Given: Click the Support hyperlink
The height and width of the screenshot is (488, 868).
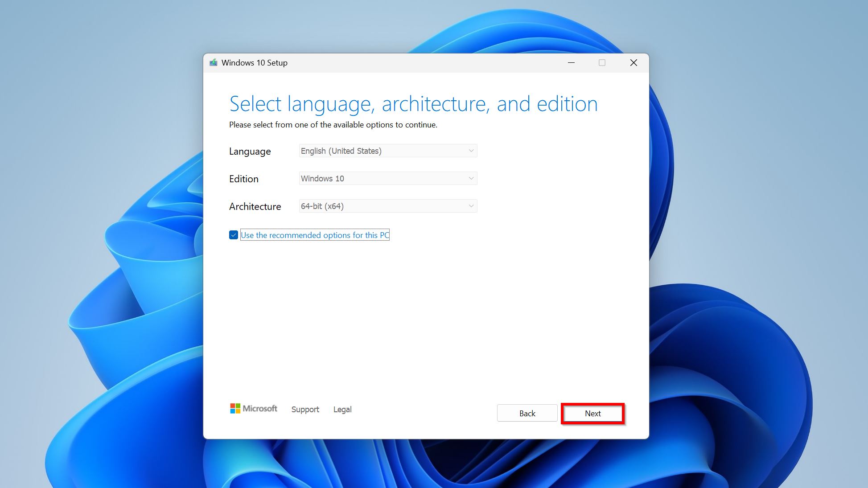Looking at the screenshot, I should coord(304,410).
